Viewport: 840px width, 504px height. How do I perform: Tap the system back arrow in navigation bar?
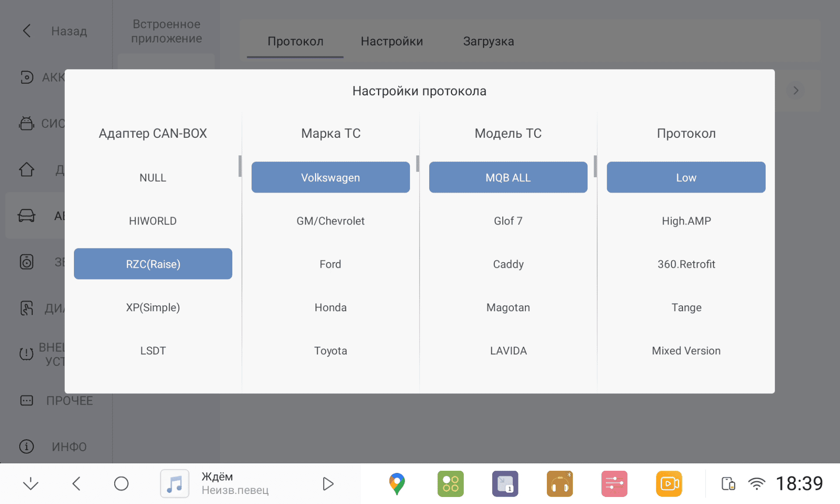[x=77, y=483]
